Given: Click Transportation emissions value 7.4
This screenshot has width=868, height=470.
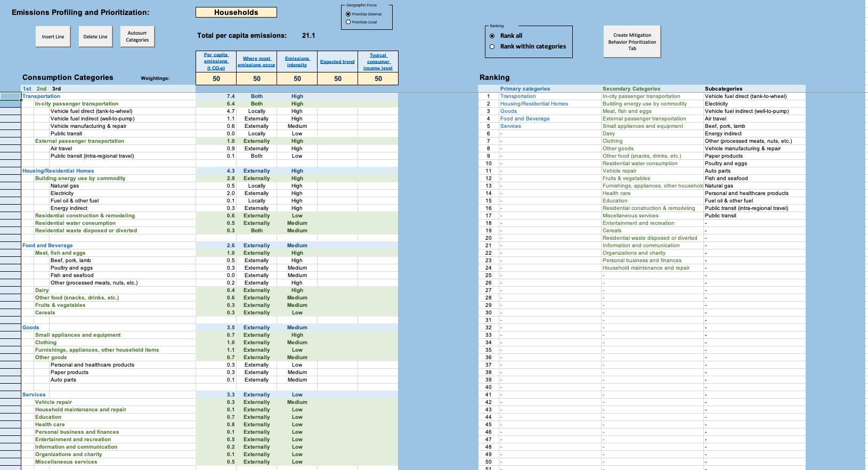Looking at the screenshot, I should (x=231, y=96).
